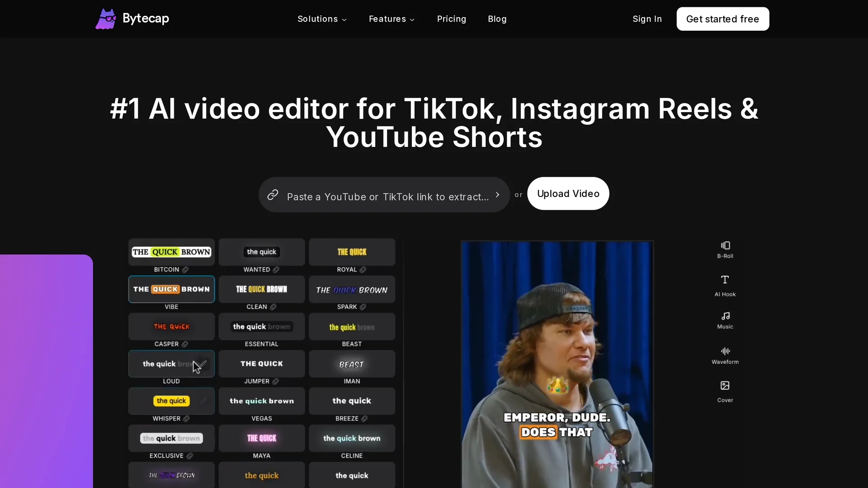Select the BEAST caption style preview

pyautogui.click(x=352, y=327)
